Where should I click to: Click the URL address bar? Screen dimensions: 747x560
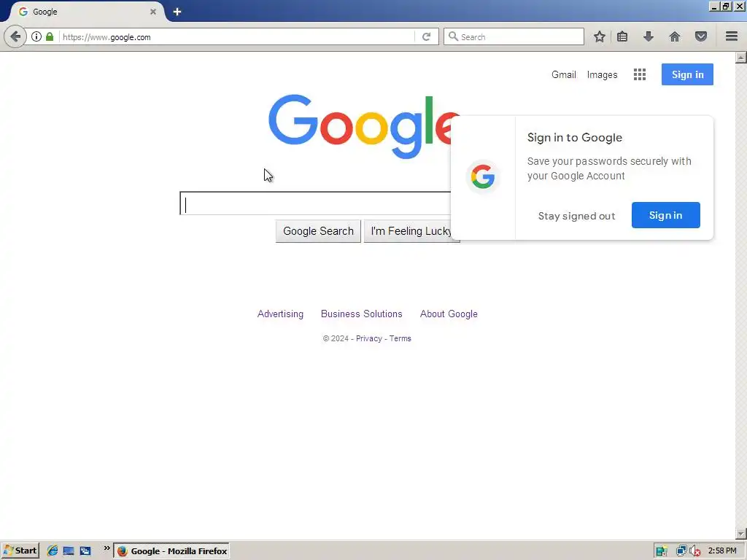[237, 37]
